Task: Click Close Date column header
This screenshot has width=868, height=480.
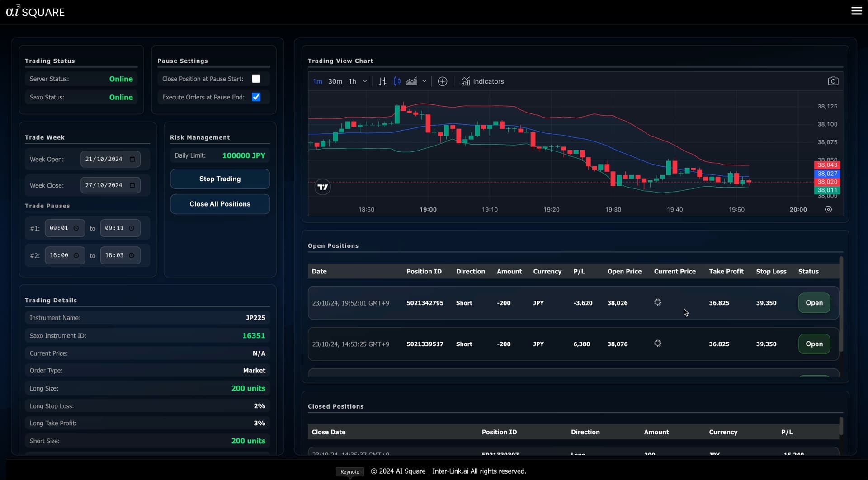Action: tap(329, 432)
